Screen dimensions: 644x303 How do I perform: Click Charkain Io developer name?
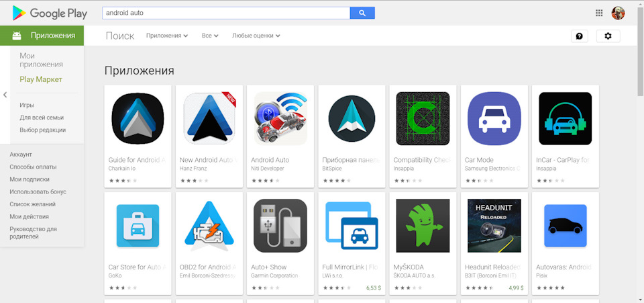point(121,169)
